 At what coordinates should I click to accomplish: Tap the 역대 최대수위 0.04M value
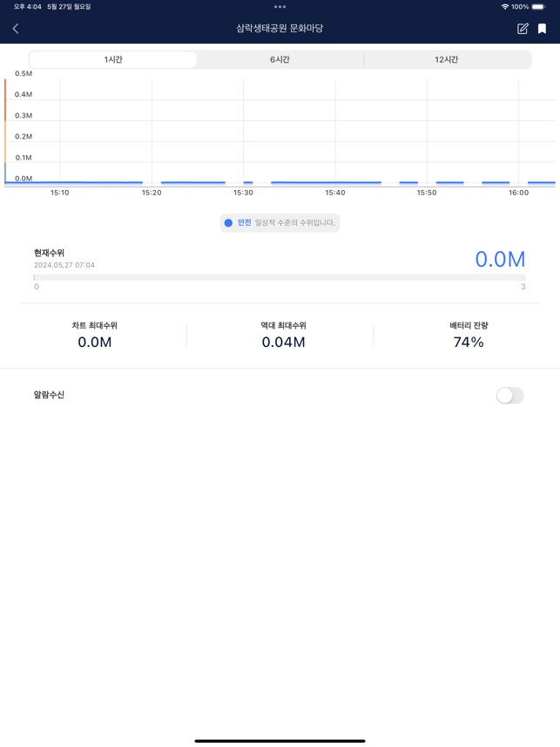click(x=283, y=342)
